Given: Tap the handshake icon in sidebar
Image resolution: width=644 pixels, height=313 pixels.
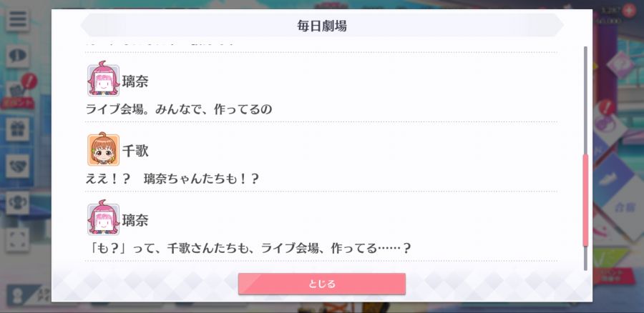Looking at the screenshot, I should 17,166.
